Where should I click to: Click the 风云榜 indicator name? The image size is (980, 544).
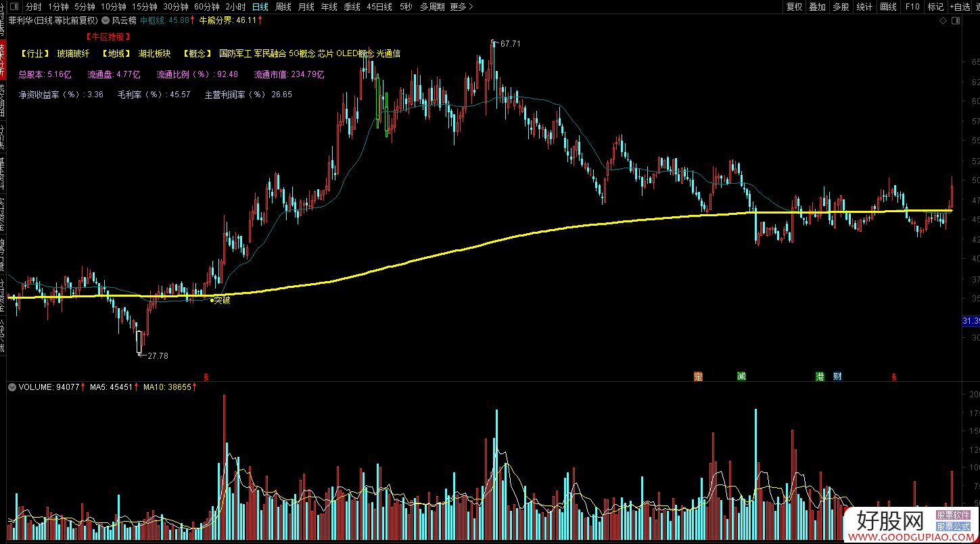coord(124,20)
